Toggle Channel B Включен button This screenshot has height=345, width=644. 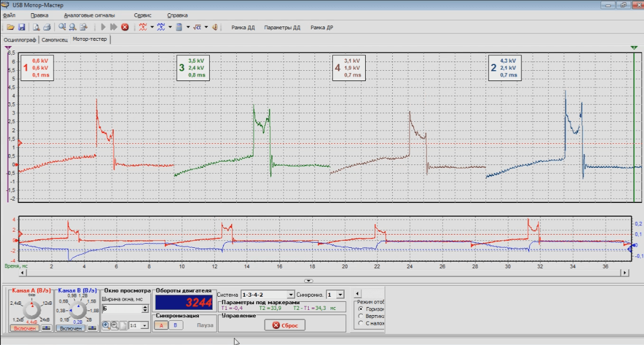[x=71, y=328]
